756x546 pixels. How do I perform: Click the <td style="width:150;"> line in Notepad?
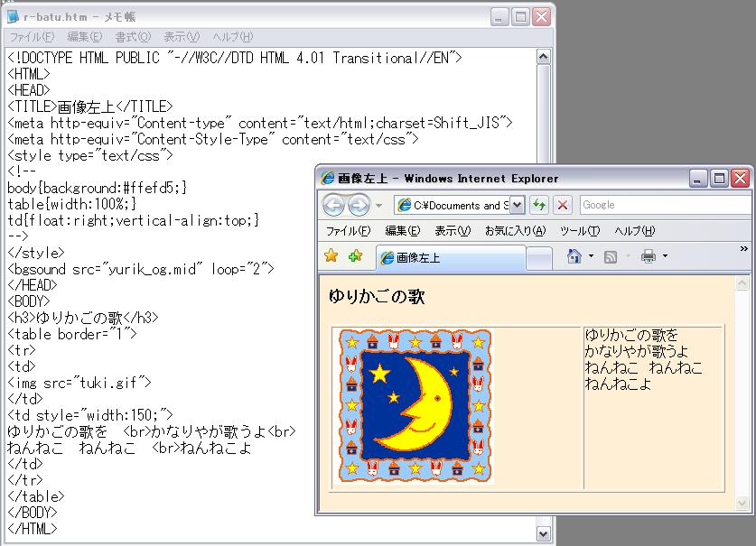click(x=90, y=415)
